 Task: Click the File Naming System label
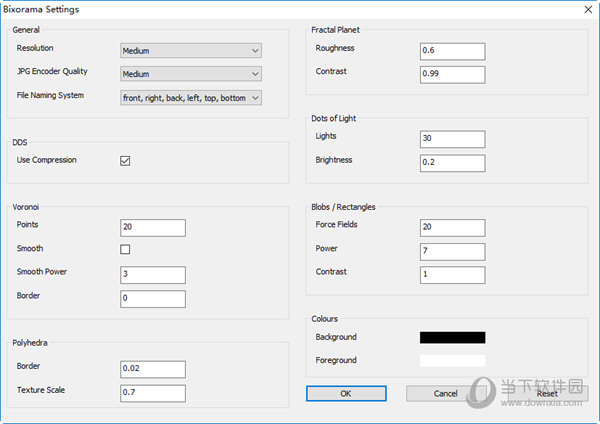click(x=50, y=95)
